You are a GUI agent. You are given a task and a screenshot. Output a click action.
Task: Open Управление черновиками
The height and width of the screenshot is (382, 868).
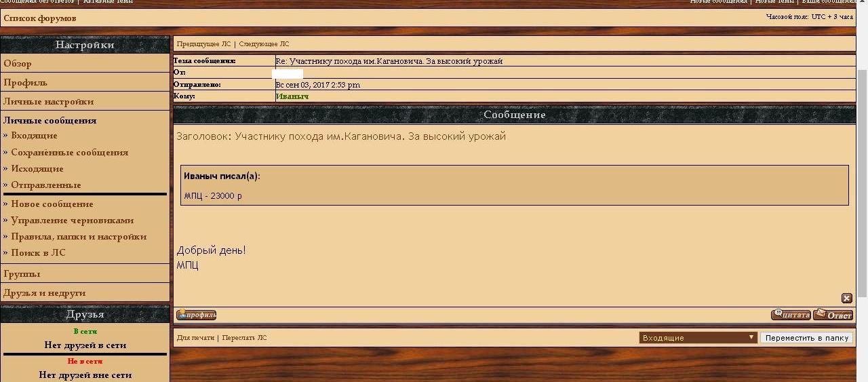click(72, 221)
